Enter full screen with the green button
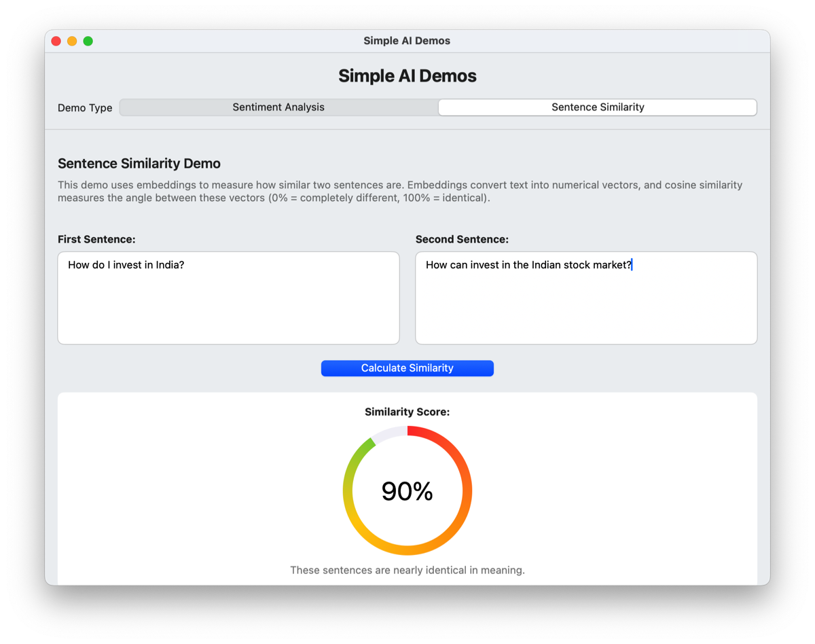The image size is (815, 644). click(x=88, y=41)
